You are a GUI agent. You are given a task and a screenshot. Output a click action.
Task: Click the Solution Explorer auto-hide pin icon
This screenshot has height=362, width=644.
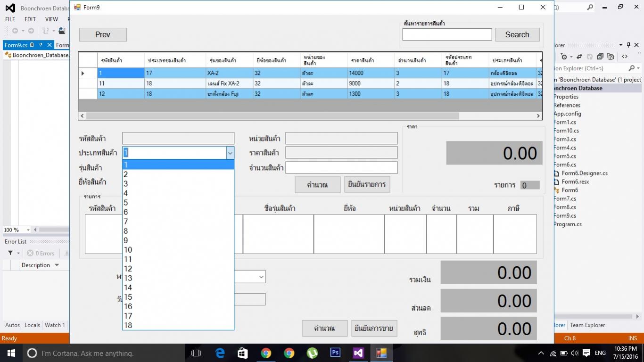(628, 45)
